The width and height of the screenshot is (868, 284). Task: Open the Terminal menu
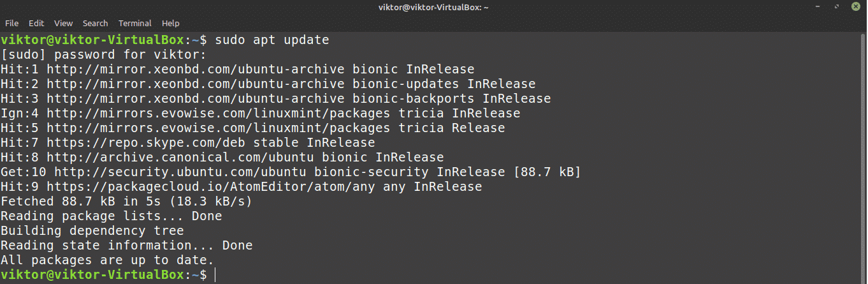click(x=134, y=23)
